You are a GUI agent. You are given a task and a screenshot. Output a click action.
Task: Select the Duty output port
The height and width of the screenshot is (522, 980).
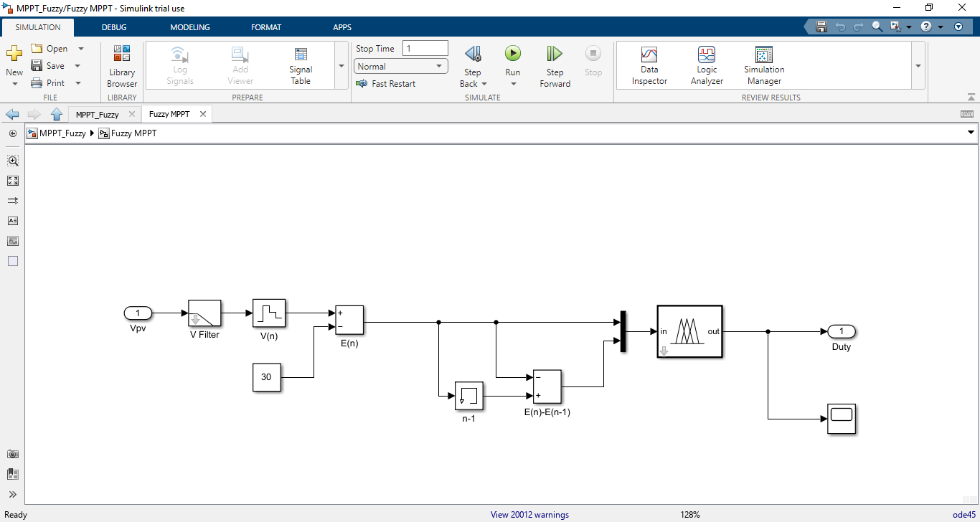(842, 331)
